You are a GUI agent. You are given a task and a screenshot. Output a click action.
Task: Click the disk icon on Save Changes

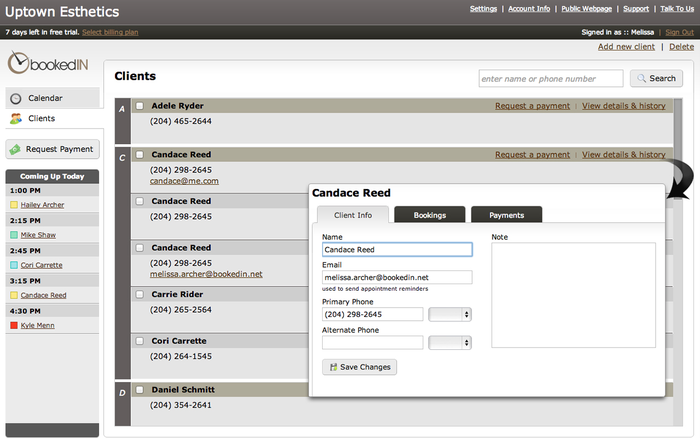tap(333, 367)
